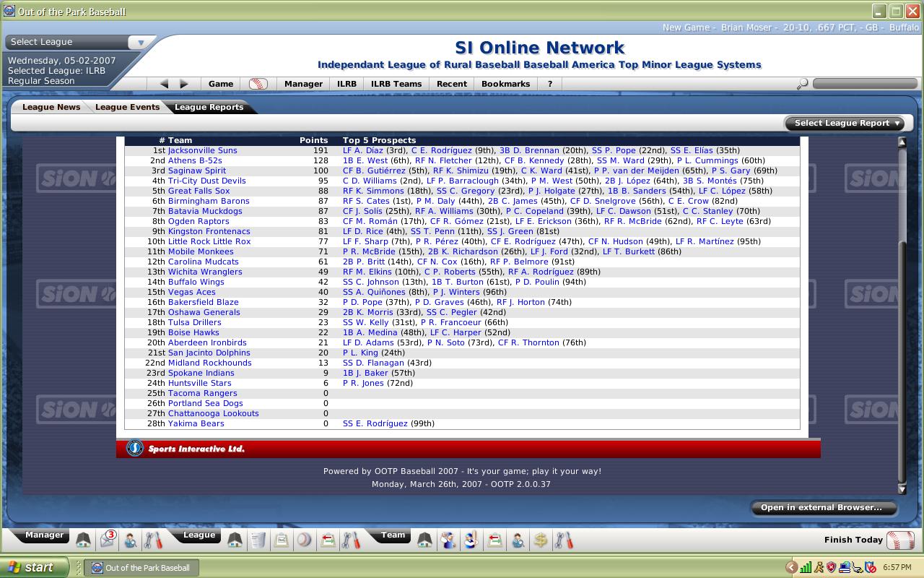Image resolution: width=924 pixels, height=578 pixels.
Task: Open Team section tools icon
Action: point(564,540)
